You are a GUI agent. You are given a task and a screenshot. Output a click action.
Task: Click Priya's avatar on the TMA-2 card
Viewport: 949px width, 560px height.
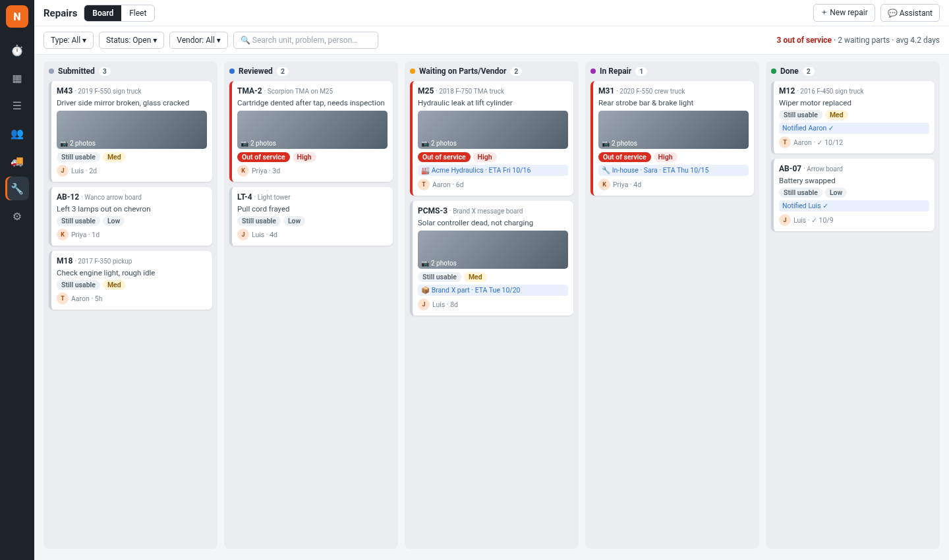pos(243,171)
